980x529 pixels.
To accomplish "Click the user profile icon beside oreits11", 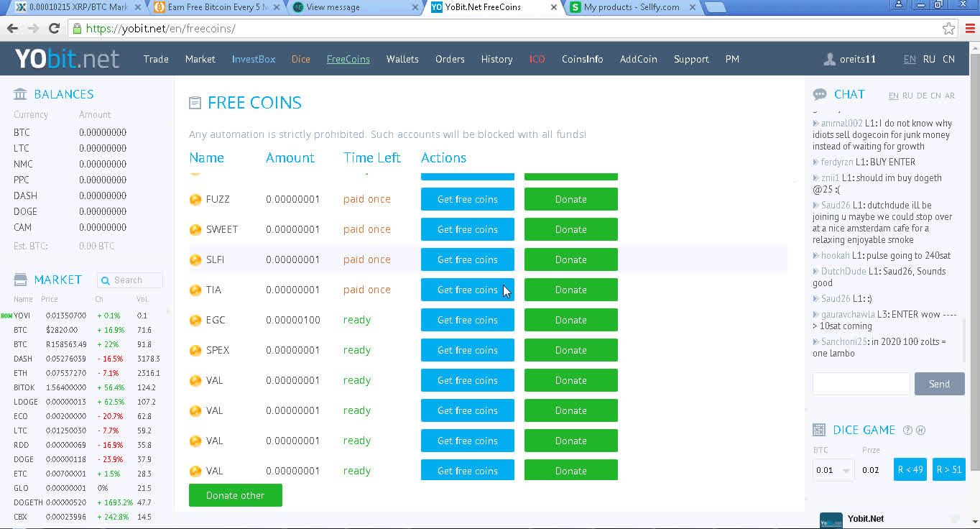I will tap(830, 59).
